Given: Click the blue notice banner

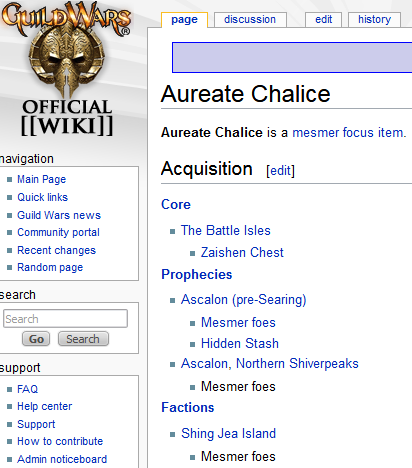Looking at the screenshot, I should [292, 57].
